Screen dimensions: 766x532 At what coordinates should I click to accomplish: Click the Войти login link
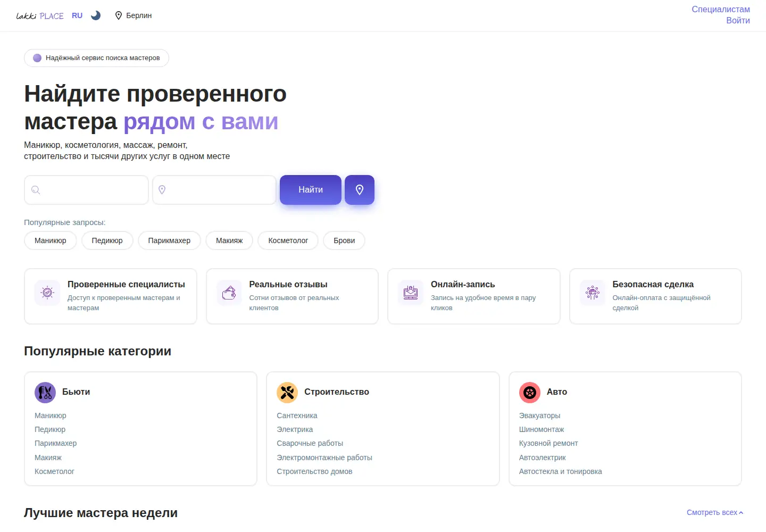point(738,20)
